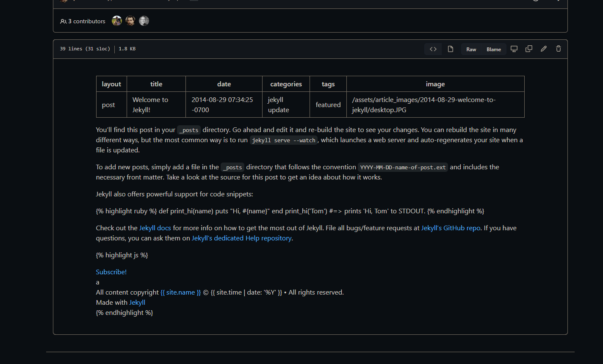The width and height of the screenshot is (603, 364).
Task: Open the Jekyll's GitHub repo link
Action: click(x=451, y=228)
